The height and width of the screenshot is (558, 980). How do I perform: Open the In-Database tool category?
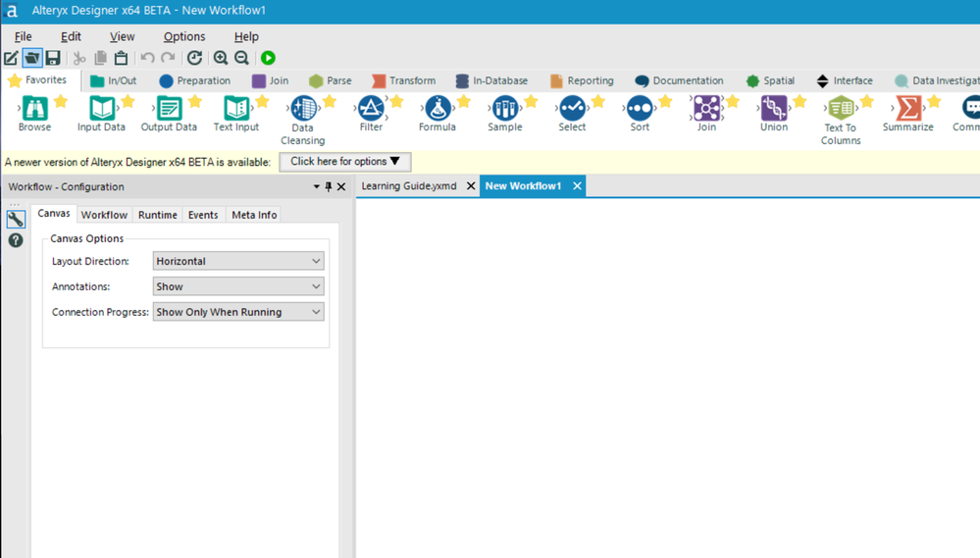[491, 80]
